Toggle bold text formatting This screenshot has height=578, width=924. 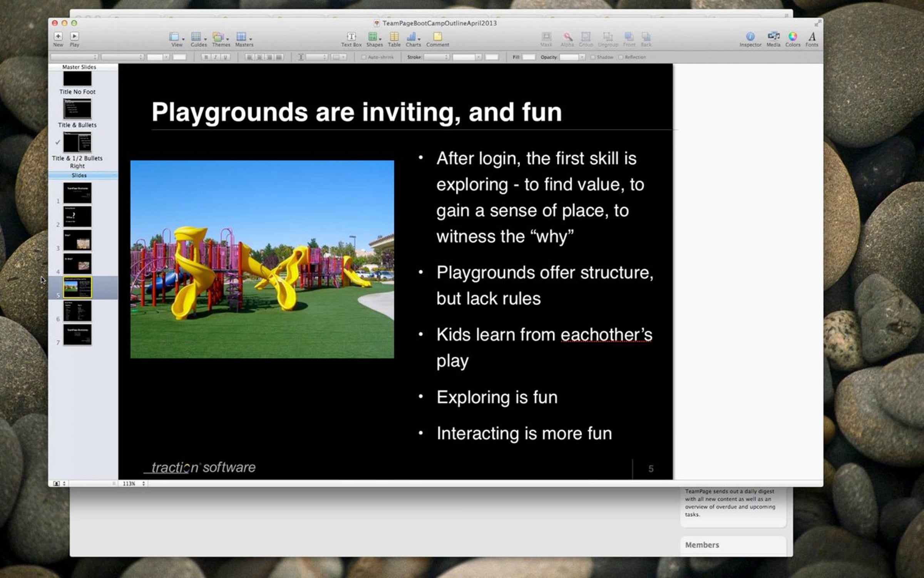click(206, 57)
